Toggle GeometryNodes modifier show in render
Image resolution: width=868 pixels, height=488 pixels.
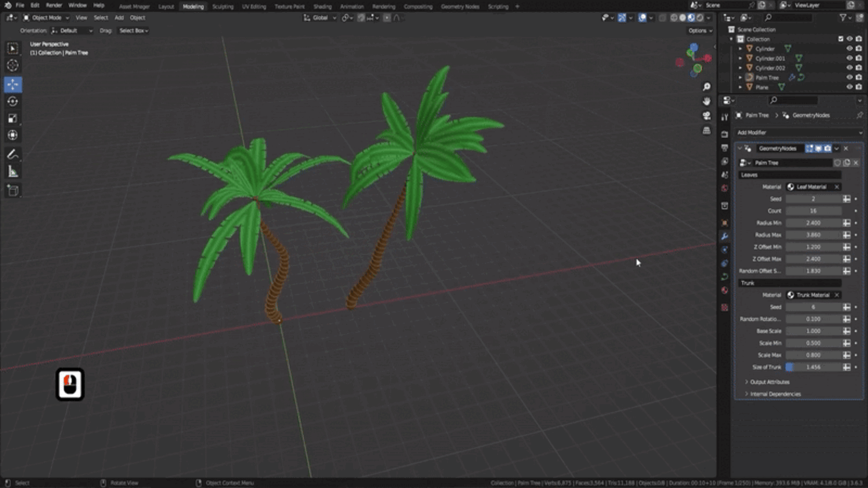(827, 149)
